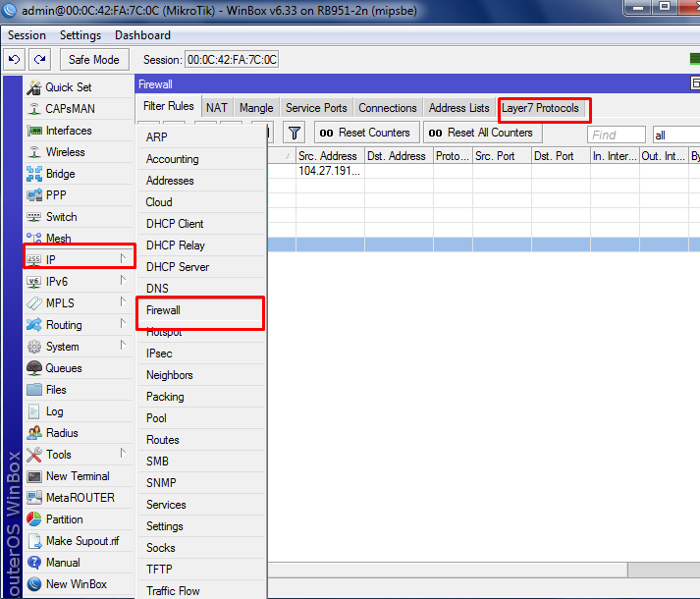Open the Connections tab

click(x=388, y=108)
